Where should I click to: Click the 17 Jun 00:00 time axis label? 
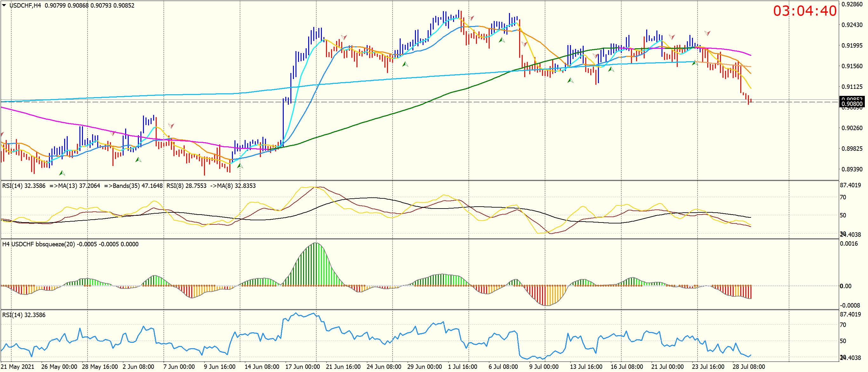(x=302, y=367)
